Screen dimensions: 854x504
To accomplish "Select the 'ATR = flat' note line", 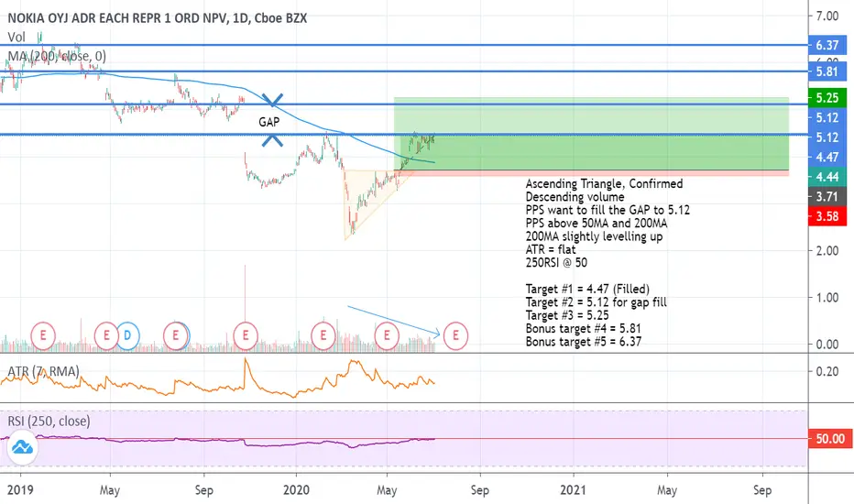I will (x=550, y=249).
